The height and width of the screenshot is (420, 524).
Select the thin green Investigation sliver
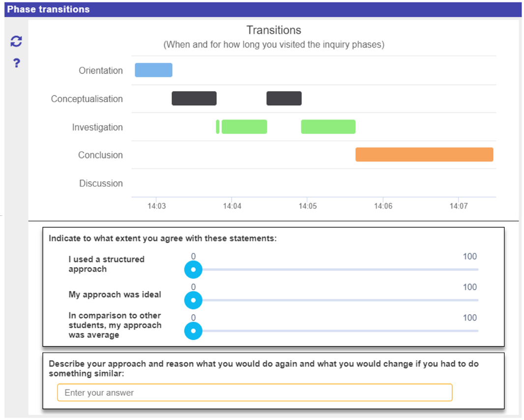pos(218,127)
